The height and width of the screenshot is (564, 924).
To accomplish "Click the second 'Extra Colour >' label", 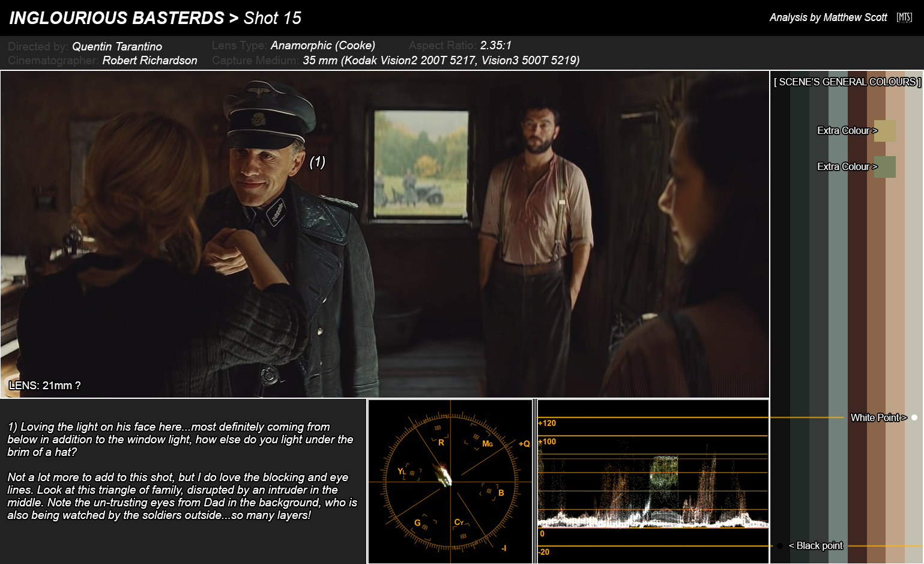I will (x=847, y=167).
